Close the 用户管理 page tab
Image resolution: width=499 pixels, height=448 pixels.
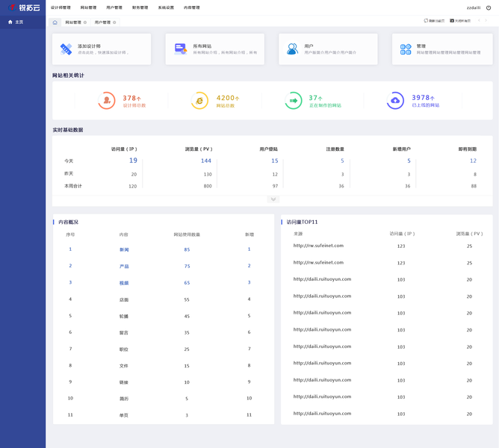(x=114, y=22)
